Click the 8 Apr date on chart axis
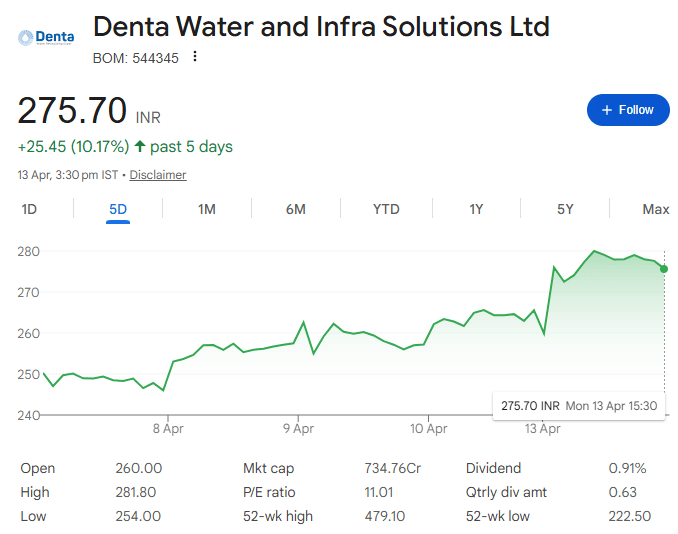The height and width of the screenshot is (534, 678). tap(168, 429)
